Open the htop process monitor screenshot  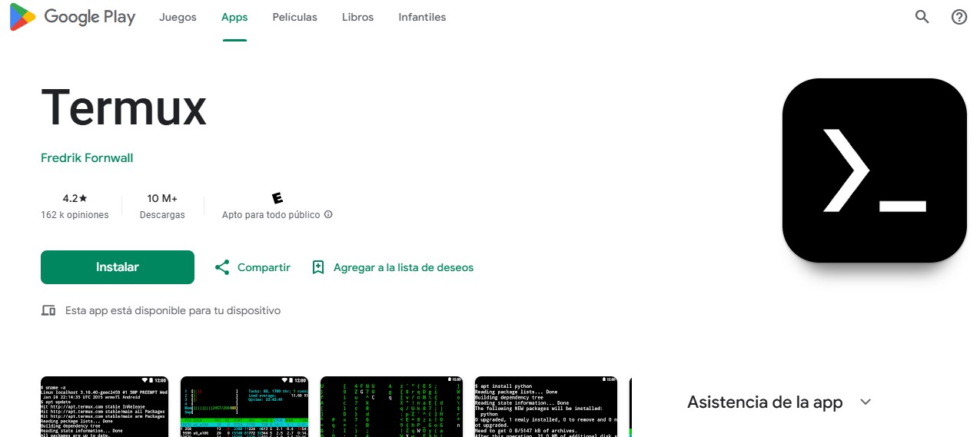[244, 407]
